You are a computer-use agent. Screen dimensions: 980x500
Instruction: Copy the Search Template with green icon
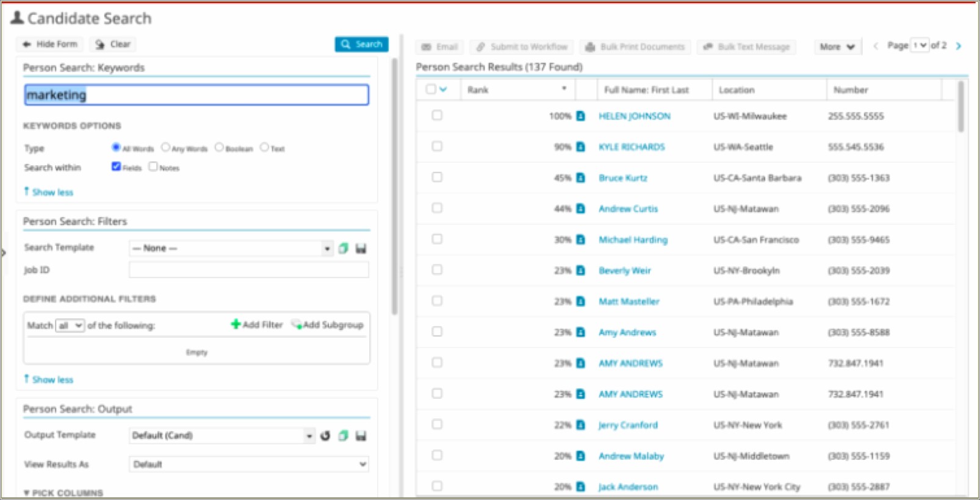pos(344,248)
